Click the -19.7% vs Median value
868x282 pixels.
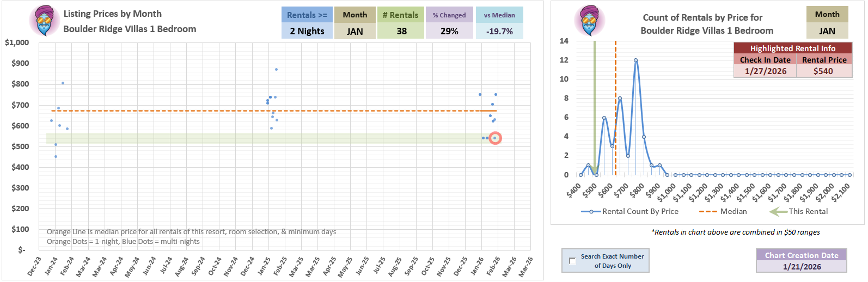499,32
